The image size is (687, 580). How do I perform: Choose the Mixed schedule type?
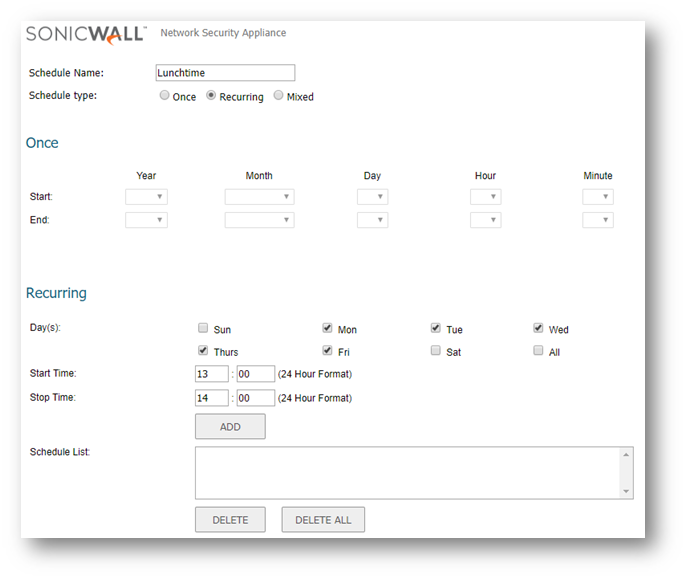click(279, 96)
